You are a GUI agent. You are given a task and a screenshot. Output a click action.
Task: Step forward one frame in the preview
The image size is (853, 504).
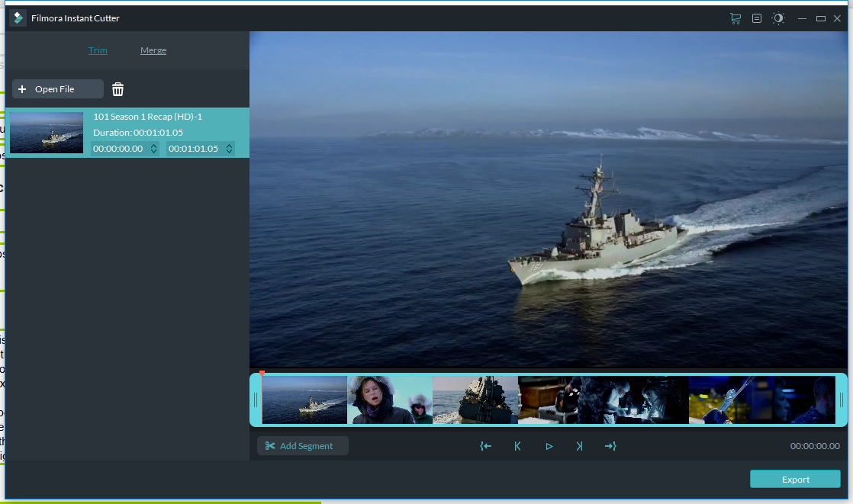click(x=579, y=445)
